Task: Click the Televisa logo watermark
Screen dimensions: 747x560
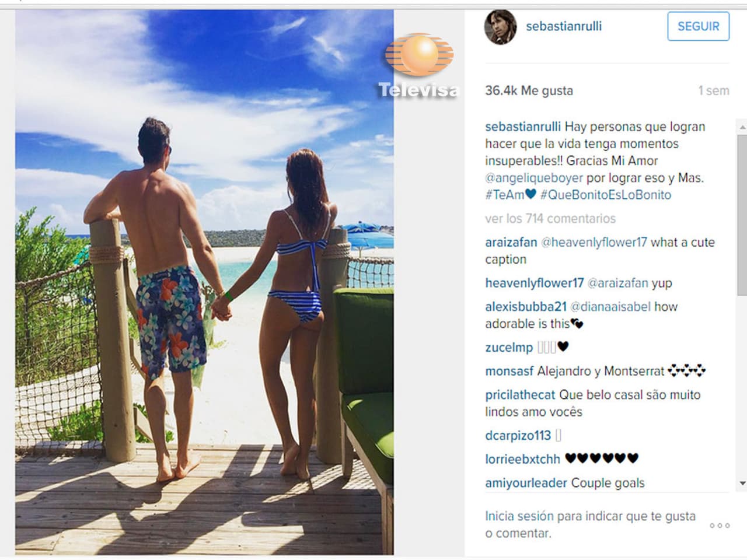Action: (x=419, y=66)
